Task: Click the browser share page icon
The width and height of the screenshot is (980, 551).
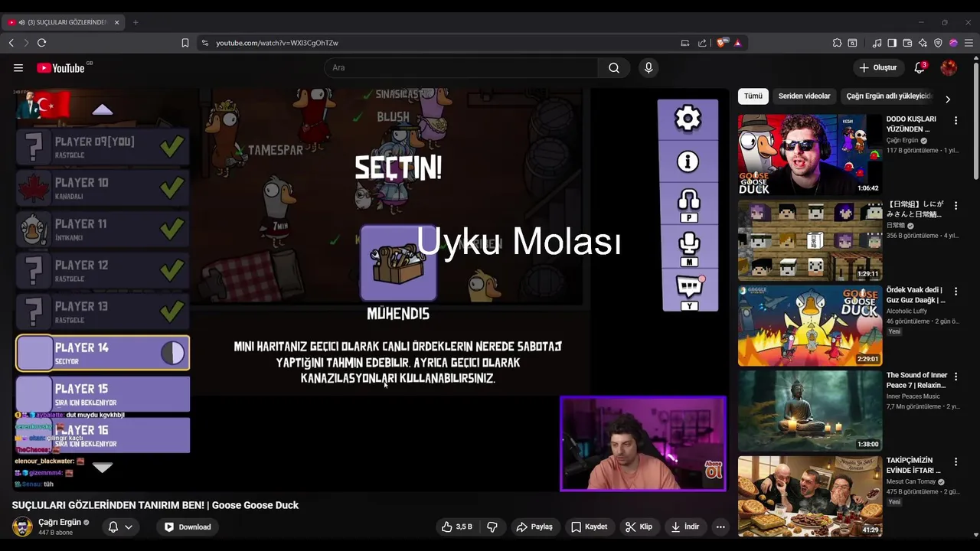Action: 702,43
